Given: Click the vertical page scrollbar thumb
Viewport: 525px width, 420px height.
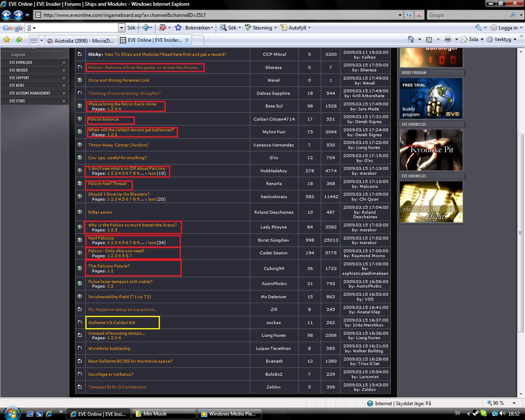Looking at the screenshot, I should (x=521, y=232).
